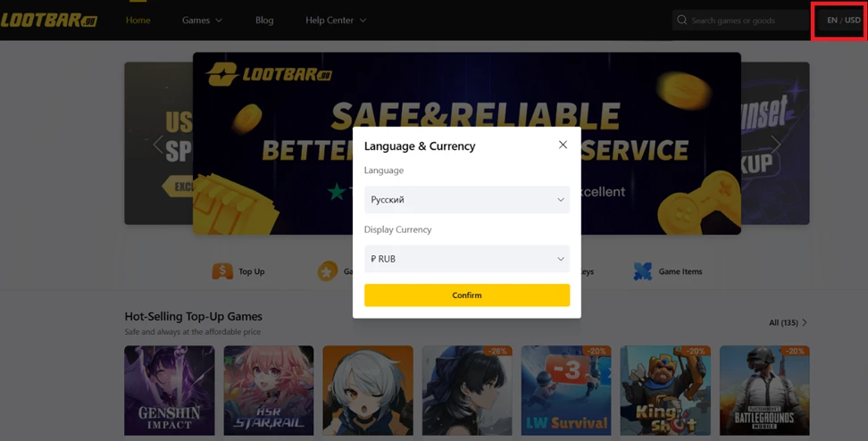Click the Game Items category icon
This screenshot has height=441, width=868.
click(643, 271)
